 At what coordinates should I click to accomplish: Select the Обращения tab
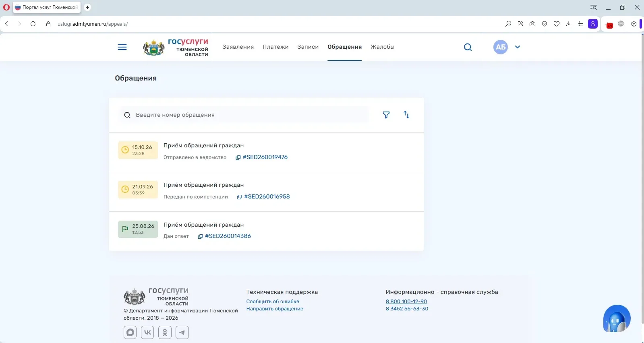click(x=345, y=47)
